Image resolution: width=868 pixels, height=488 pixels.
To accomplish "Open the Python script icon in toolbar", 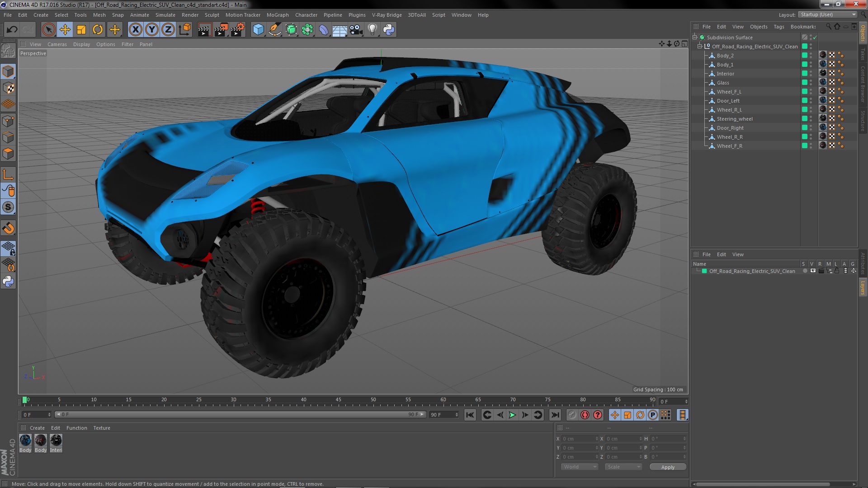I will [389, 30].
